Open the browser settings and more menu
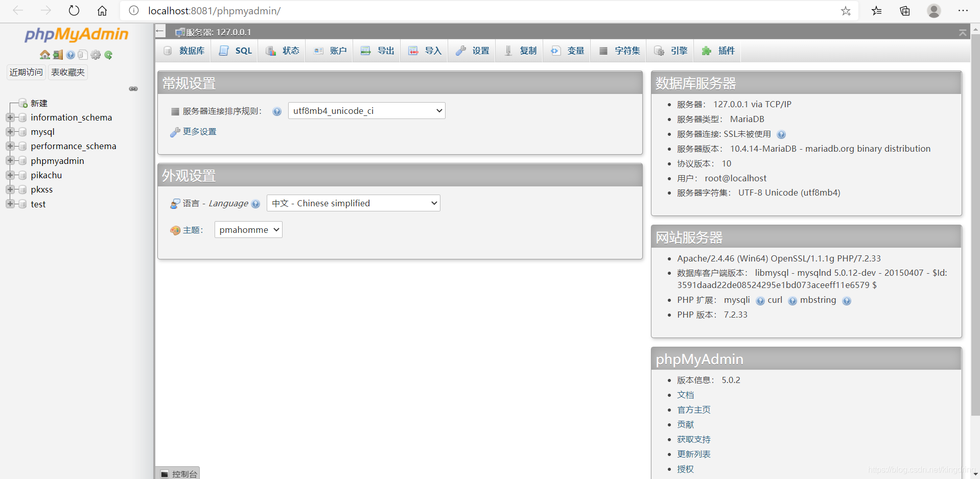 (963, 11)
